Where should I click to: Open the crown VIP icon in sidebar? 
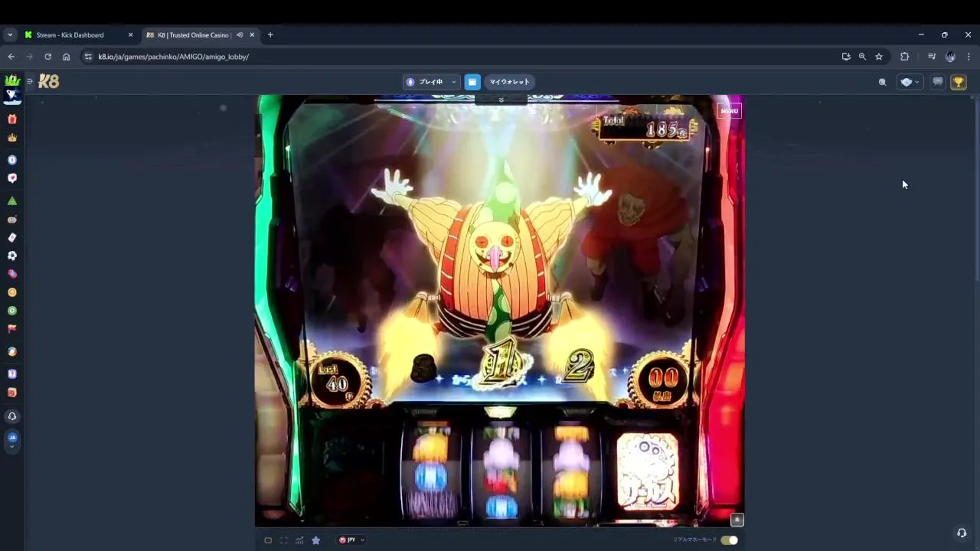11,138
